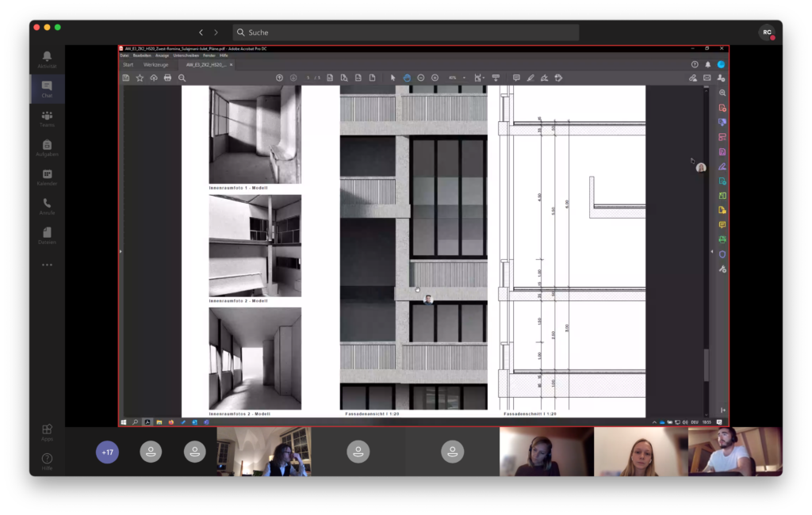This screenshot has height=515, width=812.
Task: Click the zoom out minus icon
Action: pyautogui.click(x=421, y=78)
